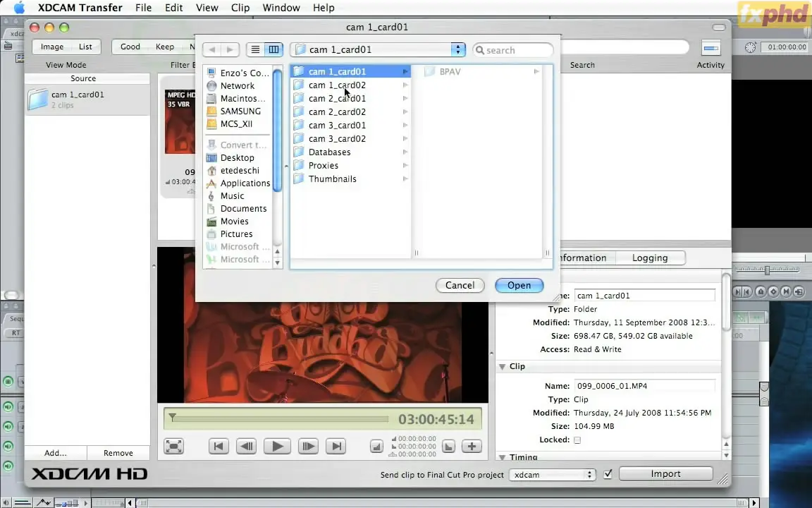Screen dimensions: 812x508
Task: Click the Remove button under the Source list
Action: (118, 453)
